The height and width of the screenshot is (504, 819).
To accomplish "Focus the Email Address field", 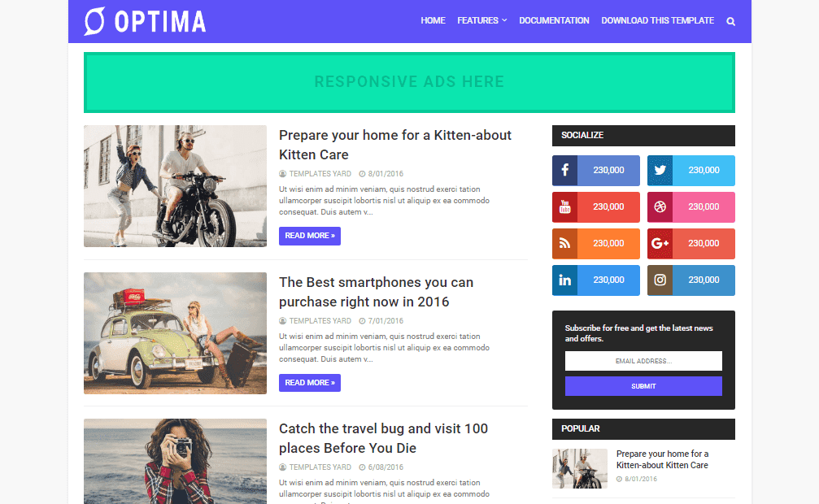I will (x=643, y=361).
